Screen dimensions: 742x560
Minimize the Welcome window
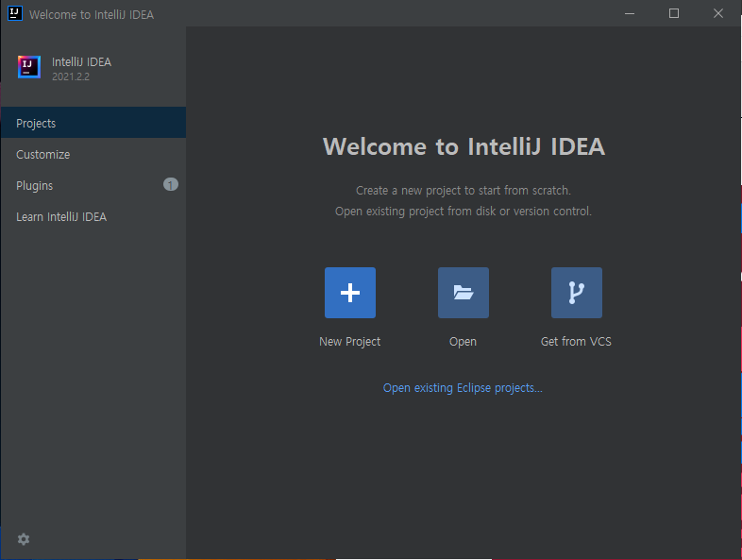(x=630, y=14)
